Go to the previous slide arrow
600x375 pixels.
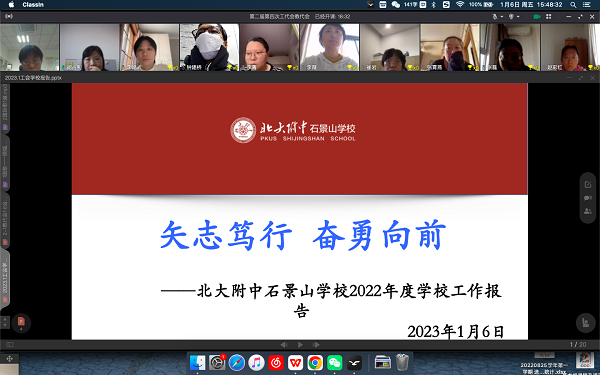pyautogui.click(x=284, y=345)
